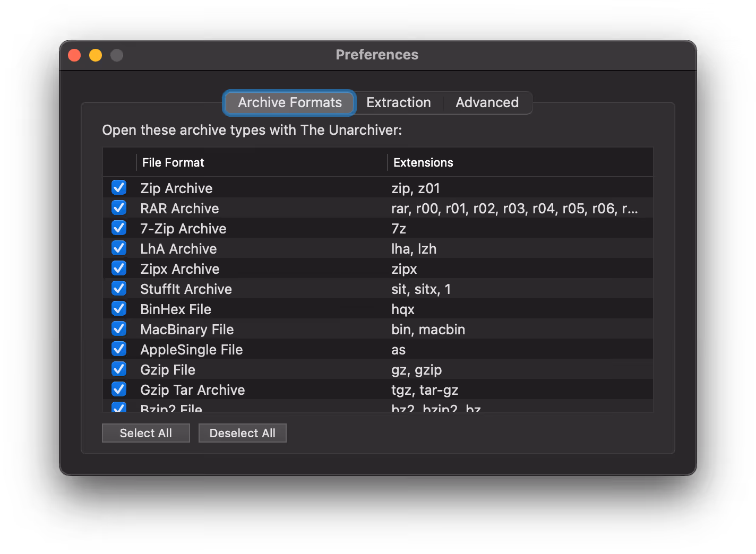The width and height of the screenshot is (756, 554).
Task: Toggle the Gzip Tar Archive checkbox
Action: pos(119,389)
